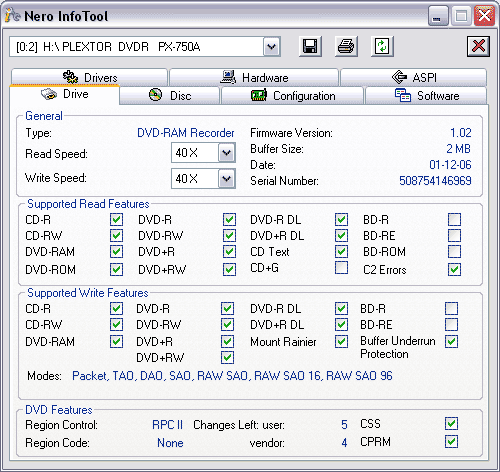This screenshot has width=500, height=472.
Task: Toggle CSS checkbox in DVD Features
Action: point(451,424)
